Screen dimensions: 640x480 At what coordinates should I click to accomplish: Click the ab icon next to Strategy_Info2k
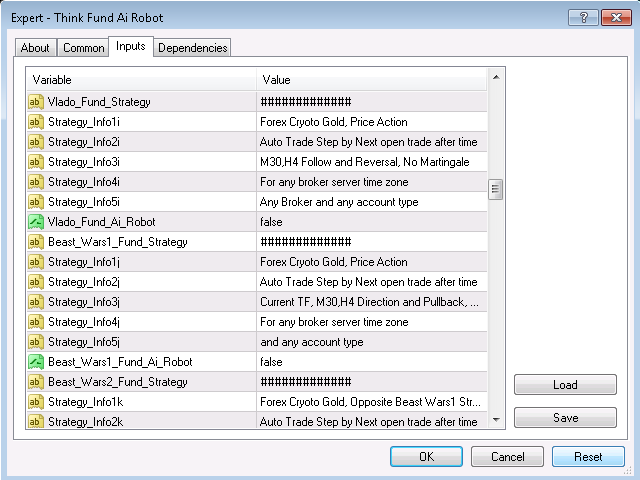pyautogui.click(x=36, y=421)
